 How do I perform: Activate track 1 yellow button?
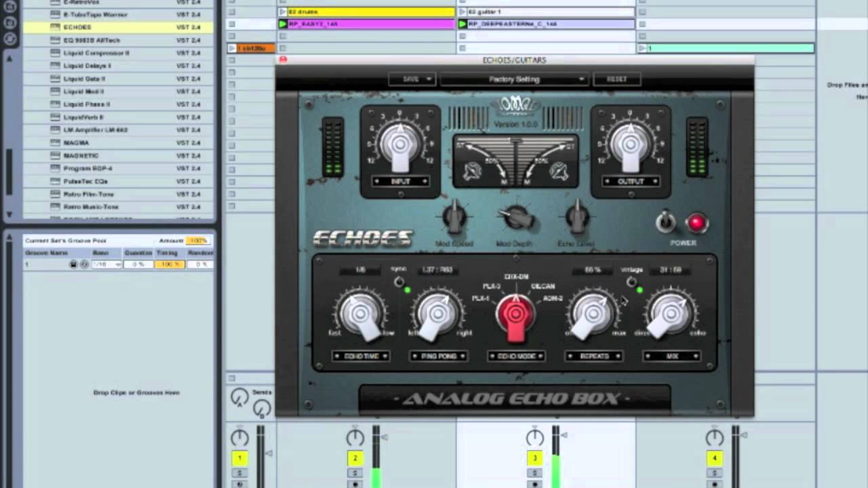[x=239, y=459]
